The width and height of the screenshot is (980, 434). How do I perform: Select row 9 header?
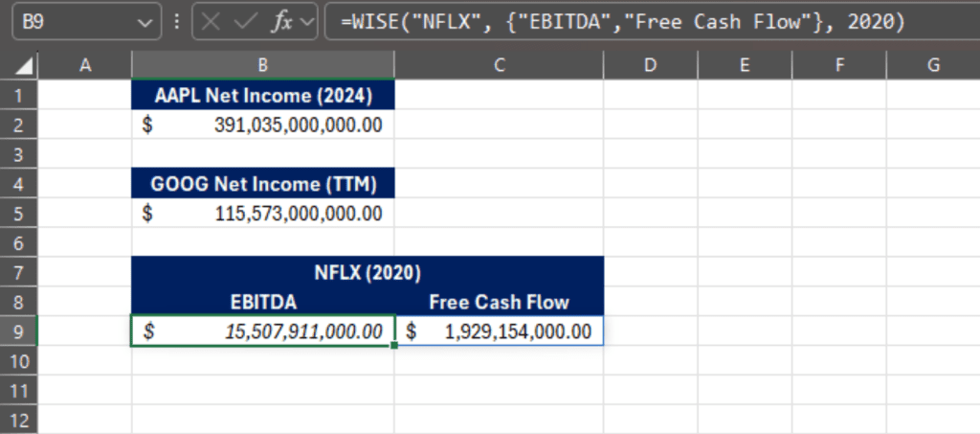19,331
